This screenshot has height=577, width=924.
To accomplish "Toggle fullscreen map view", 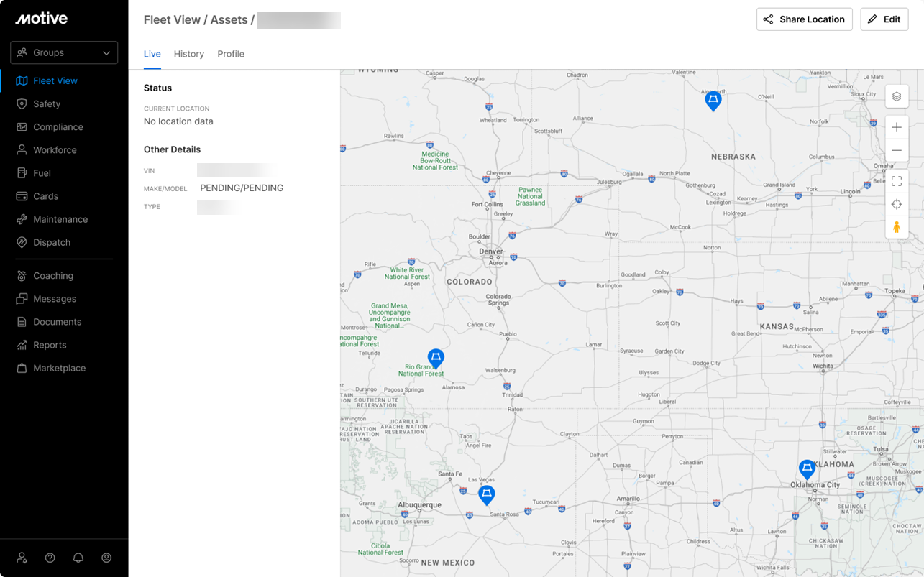I will 897,181.
